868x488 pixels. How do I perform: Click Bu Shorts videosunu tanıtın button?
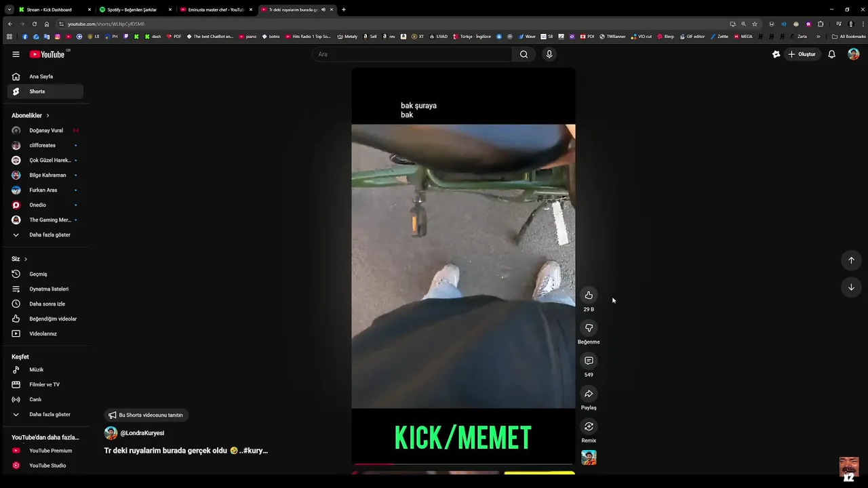146,415
